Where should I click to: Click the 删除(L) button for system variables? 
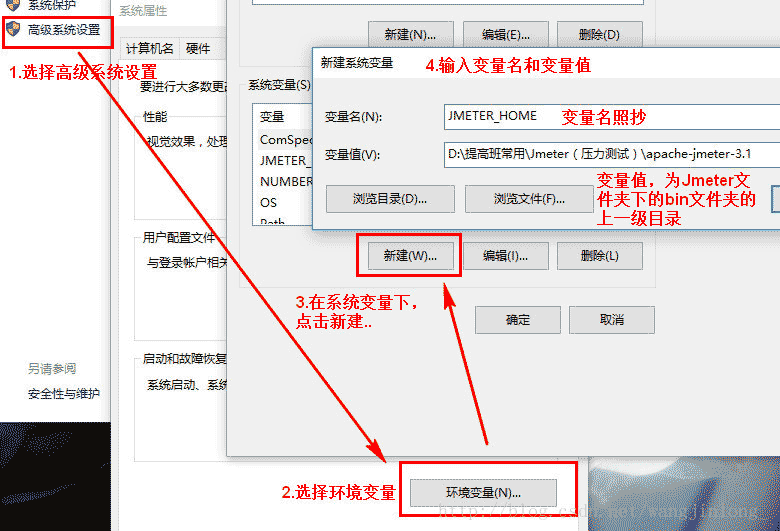(x=599, y=256)
